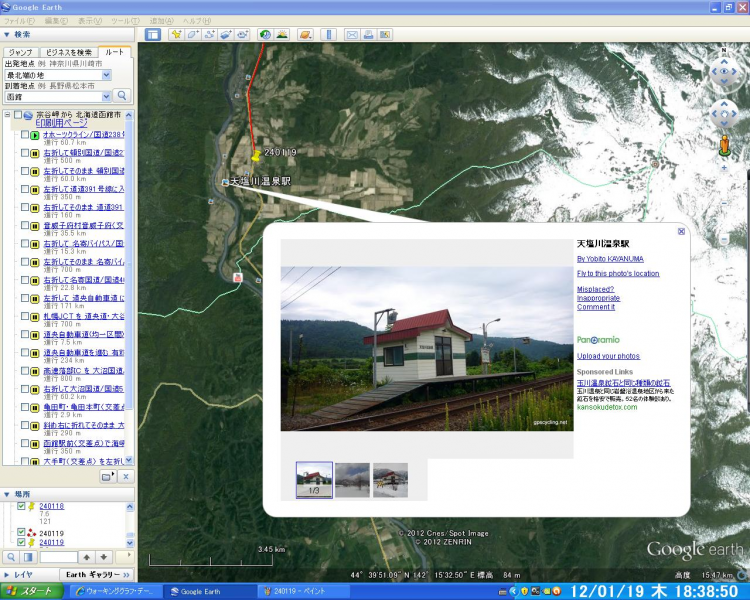
Task: Check the 宗谷岬 から 北海道函館市 route checkbox
Action: click(x=18, y=115)
